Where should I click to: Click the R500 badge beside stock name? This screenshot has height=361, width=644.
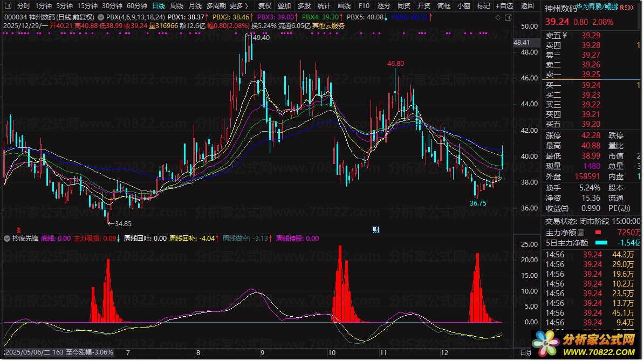pos(626,8)
